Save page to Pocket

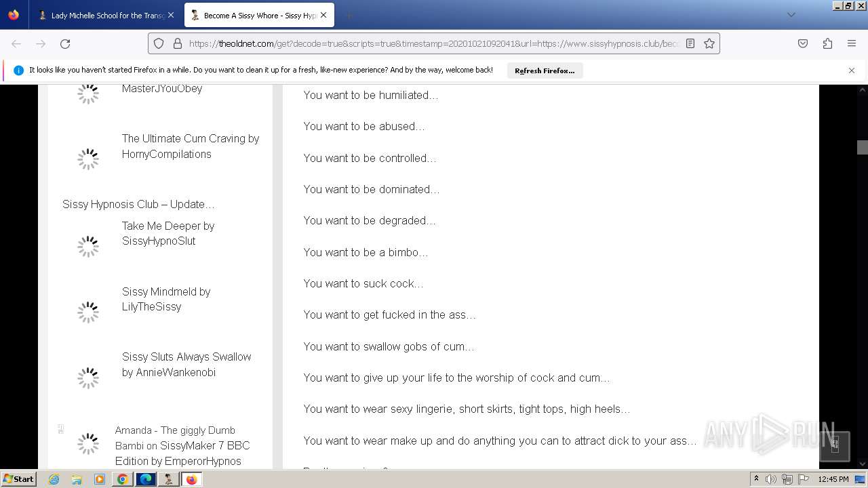803,43
